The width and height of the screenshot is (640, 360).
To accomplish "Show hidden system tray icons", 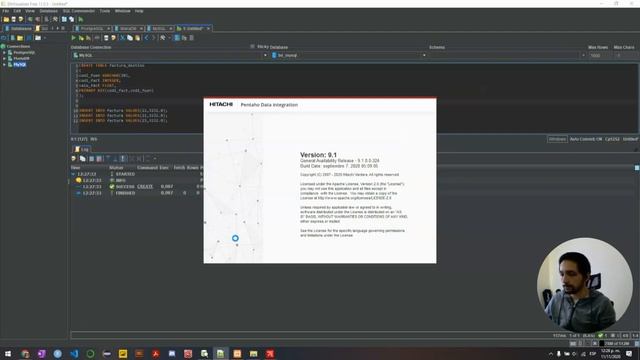I will (x=551, y=354).
